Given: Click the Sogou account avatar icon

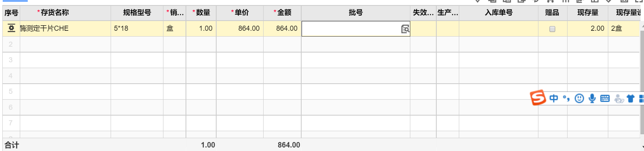Looking at the screenshot, I should [x=619, y=99].
